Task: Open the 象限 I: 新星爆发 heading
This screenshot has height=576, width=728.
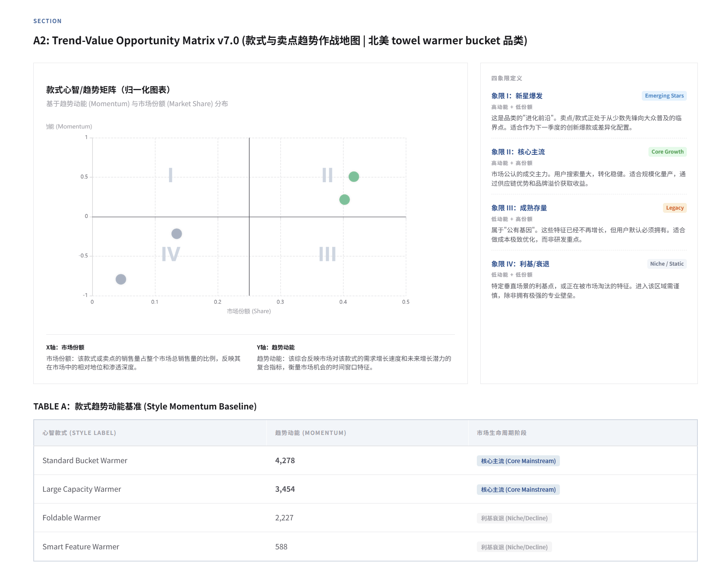Action: pos(516,96)
